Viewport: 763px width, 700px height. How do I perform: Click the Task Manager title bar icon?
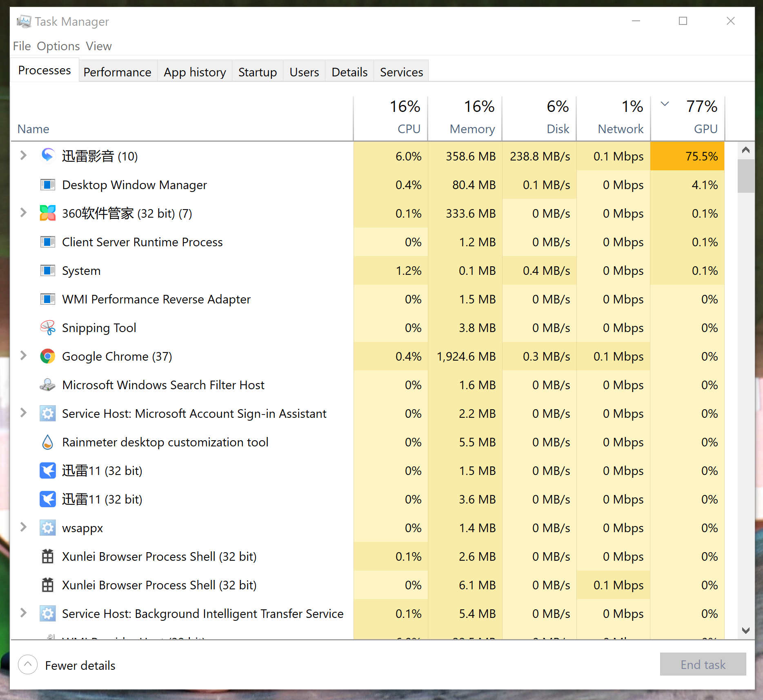[24, 21]
